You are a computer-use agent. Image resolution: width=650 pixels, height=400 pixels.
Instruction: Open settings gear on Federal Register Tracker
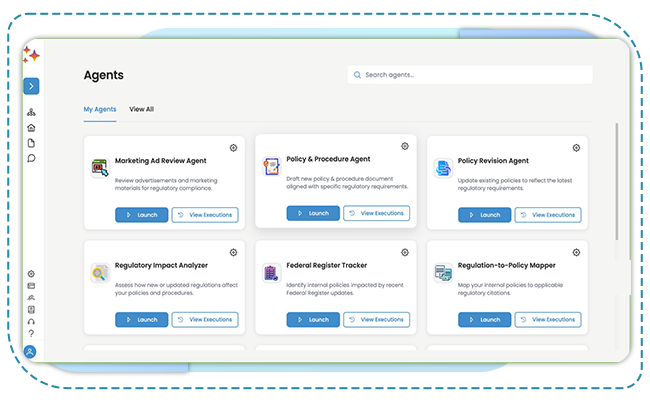click(405, 252)
